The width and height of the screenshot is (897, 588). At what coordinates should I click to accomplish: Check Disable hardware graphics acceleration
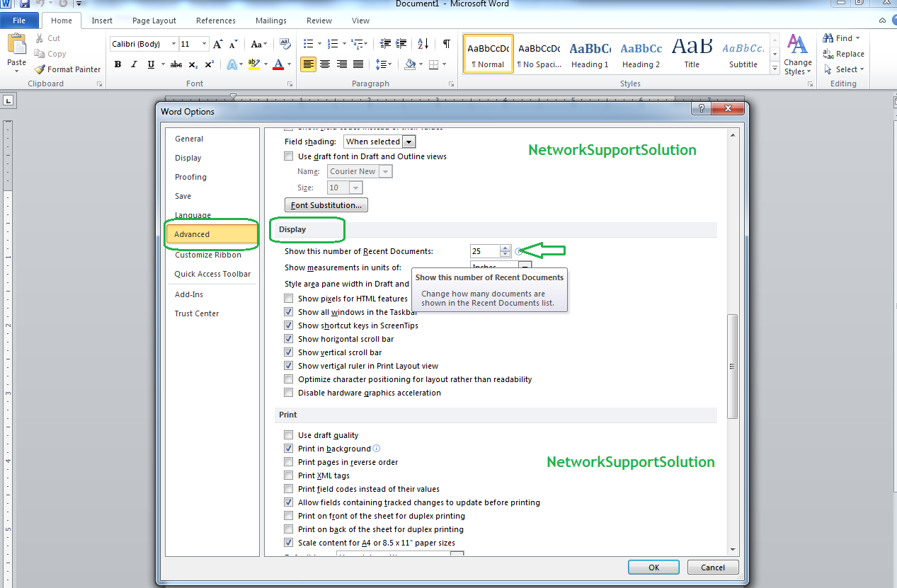[x=288, y=393]
